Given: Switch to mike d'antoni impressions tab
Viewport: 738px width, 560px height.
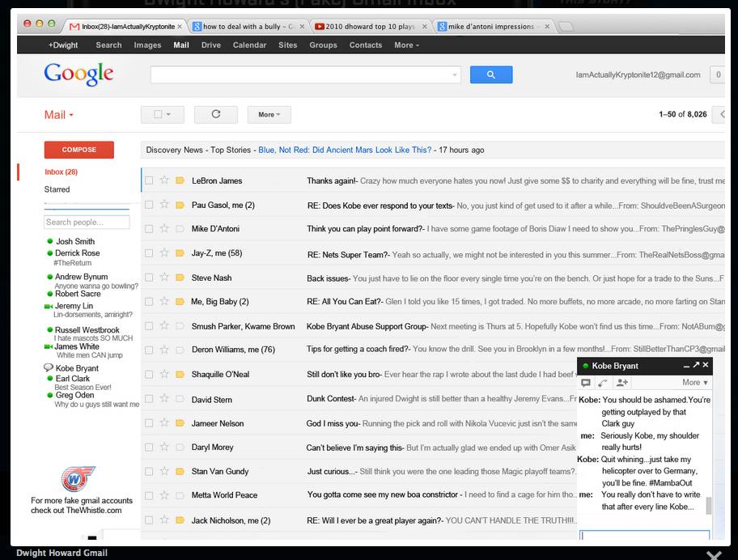Looking at the screenshot, I should click(x=491, y=27).
